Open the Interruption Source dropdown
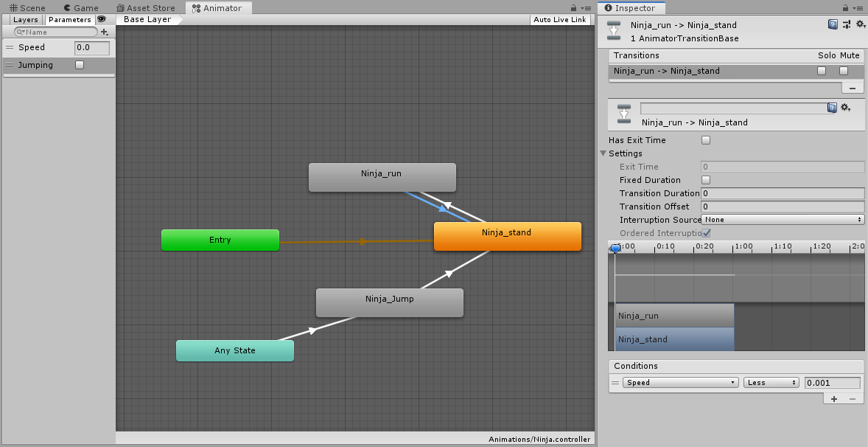 click(783, 220)
